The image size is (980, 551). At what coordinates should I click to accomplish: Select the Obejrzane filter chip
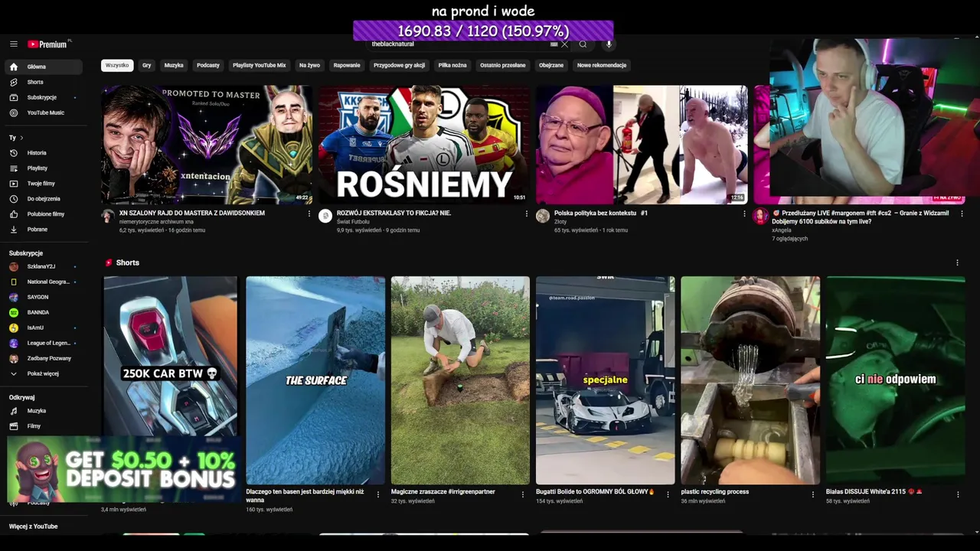[x=551, y=66]
